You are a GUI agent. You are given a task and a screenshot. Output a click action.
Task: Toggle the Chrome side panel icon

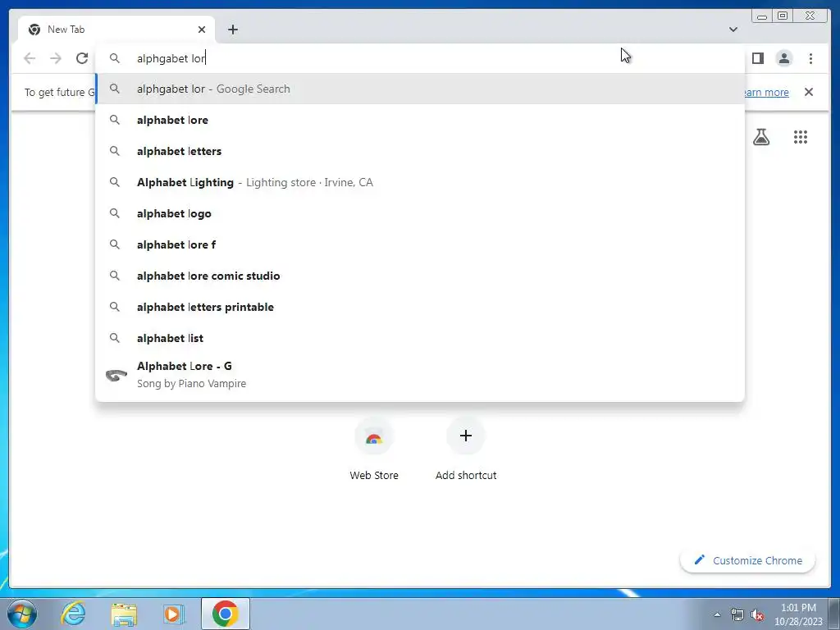pos(757,58)
